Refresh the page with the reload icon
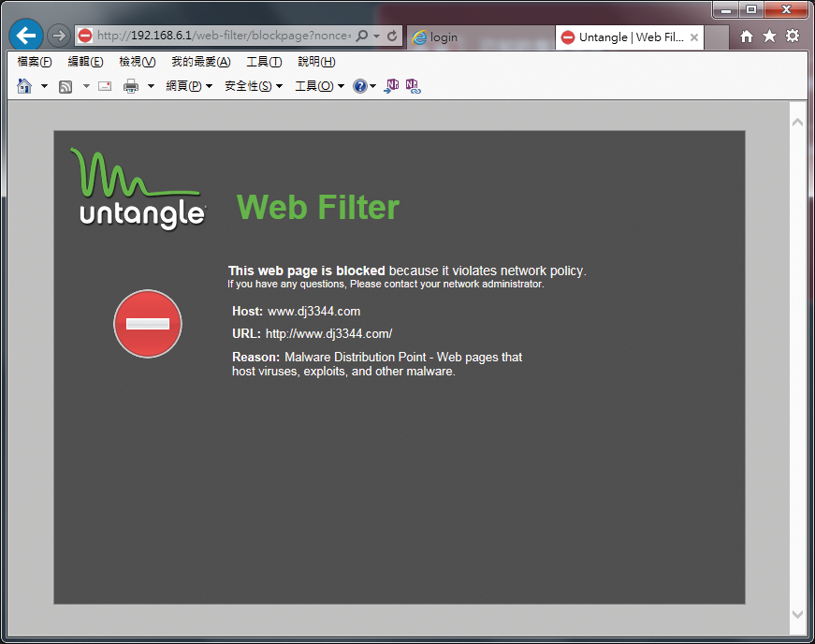The height and width of the screenshot is (644, 815). [392, 36]
